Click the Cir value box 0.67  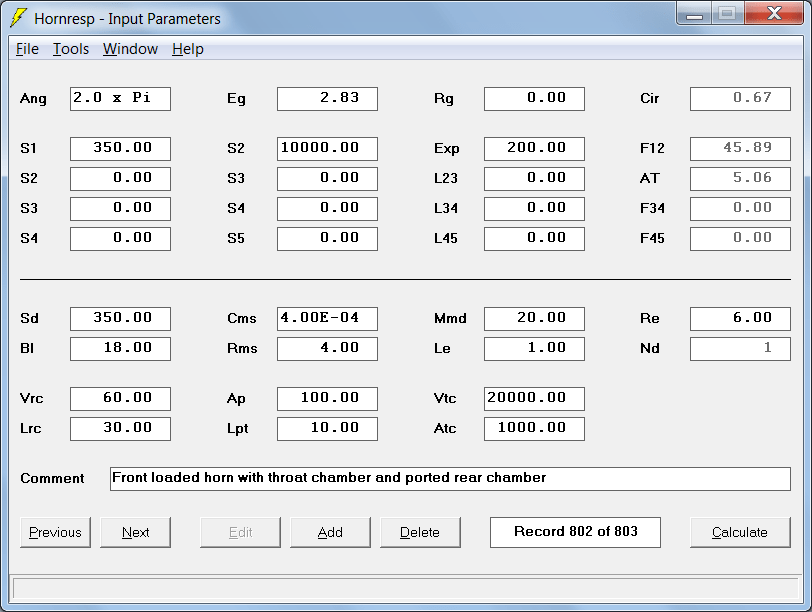[x=741, y=99]
